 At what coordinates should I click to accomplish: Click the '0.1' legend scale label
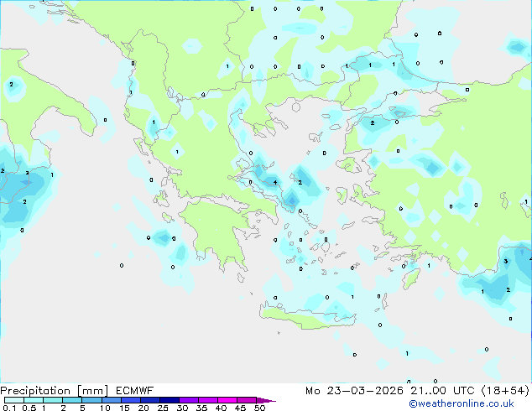pos(9,408)
